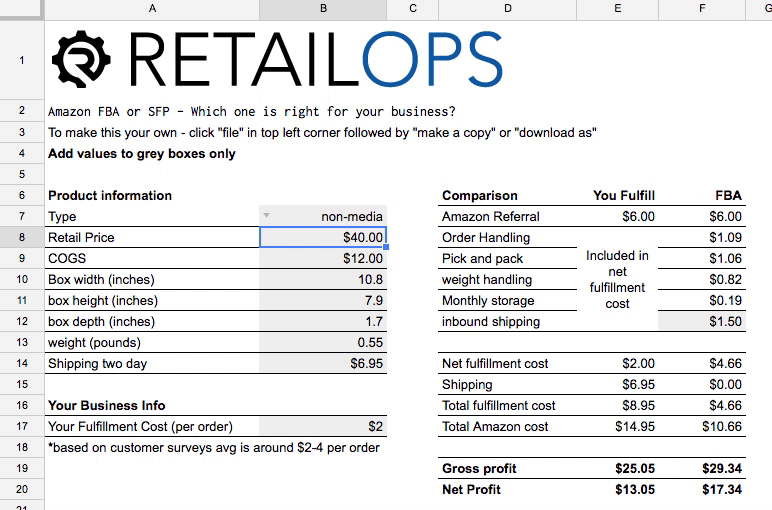Click Net fulfillment cost FBA $4.66
The height and width of the screenshot is (510, 772).
point(702,363)
